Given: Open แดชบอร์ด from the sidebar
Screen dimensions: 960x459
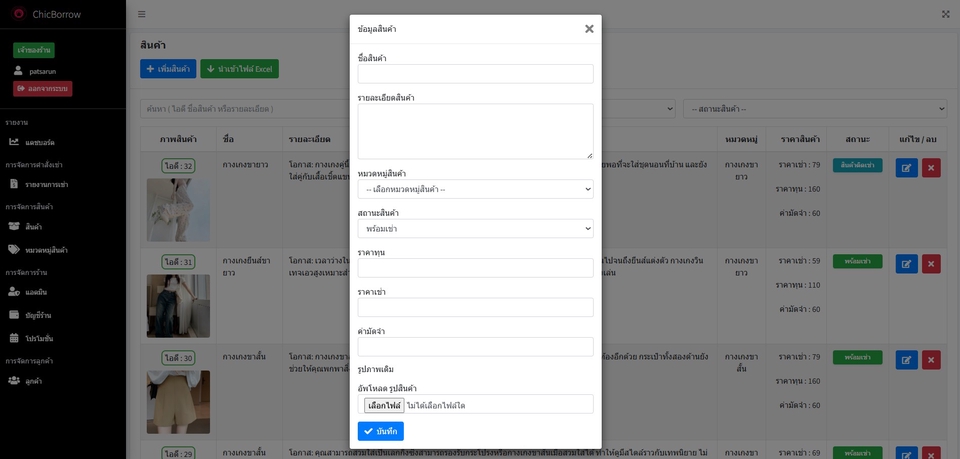Looking at the screenshot, I should click(40, 143).
